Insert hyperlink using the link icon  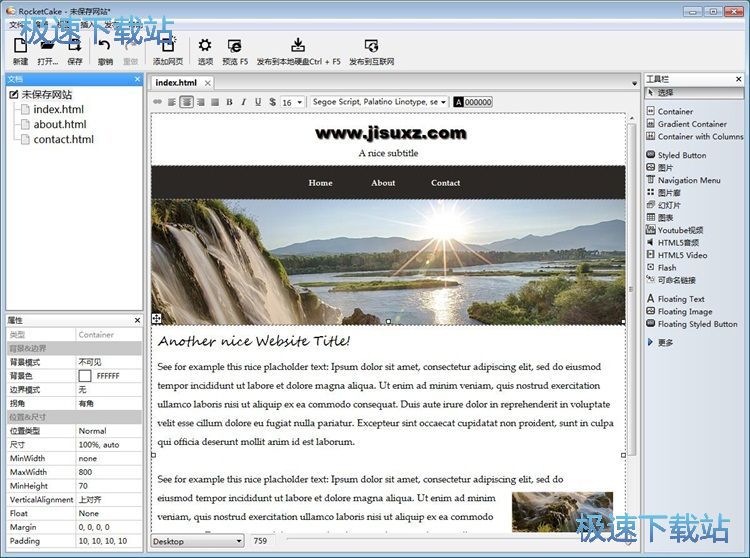(x=157, y=102)
